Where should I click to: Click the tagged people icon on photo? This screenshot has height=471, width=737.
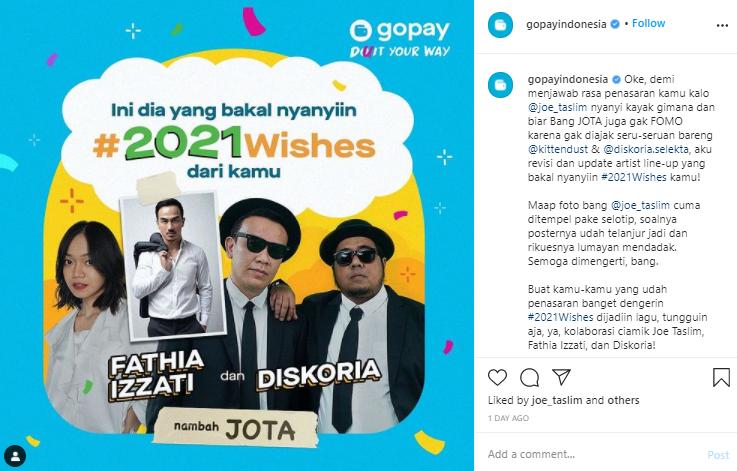[16, 456]
